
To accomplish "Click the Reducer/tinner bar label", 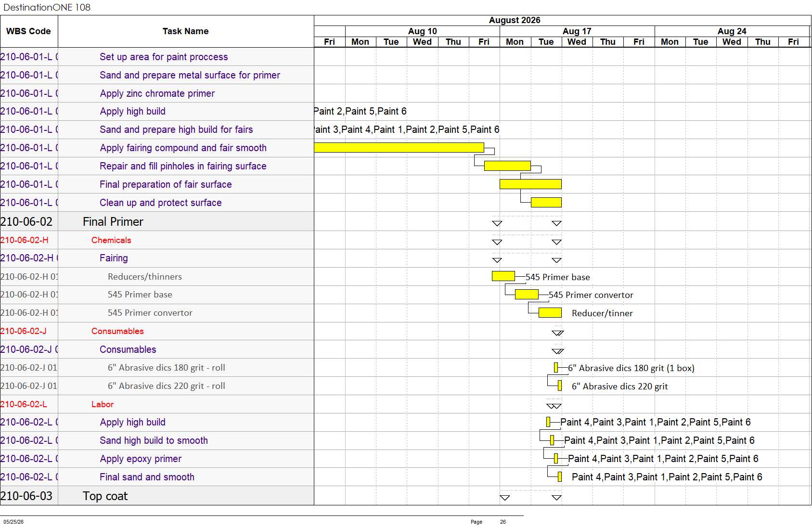I will [x=602, y=313].
